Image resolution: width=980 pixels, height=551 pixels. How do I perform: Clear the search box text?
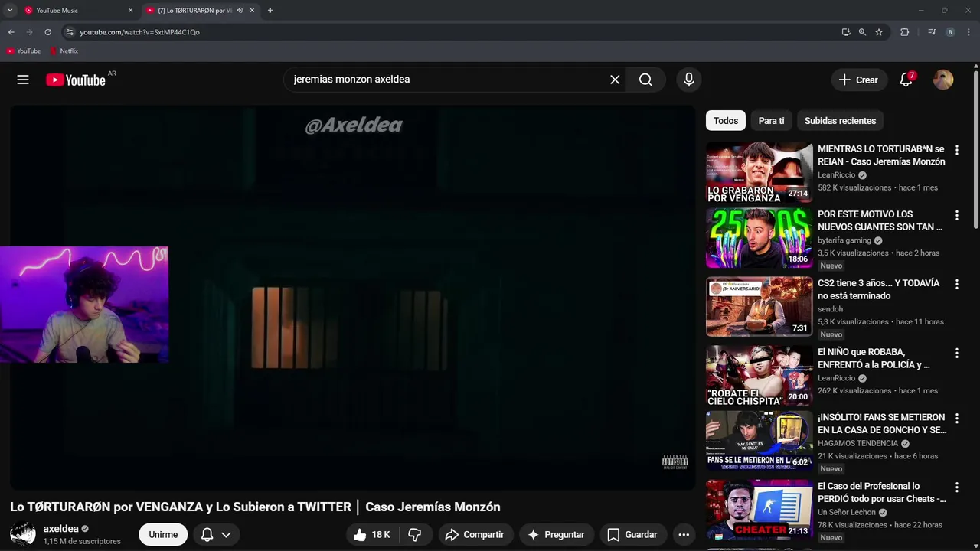click(615, 80)
